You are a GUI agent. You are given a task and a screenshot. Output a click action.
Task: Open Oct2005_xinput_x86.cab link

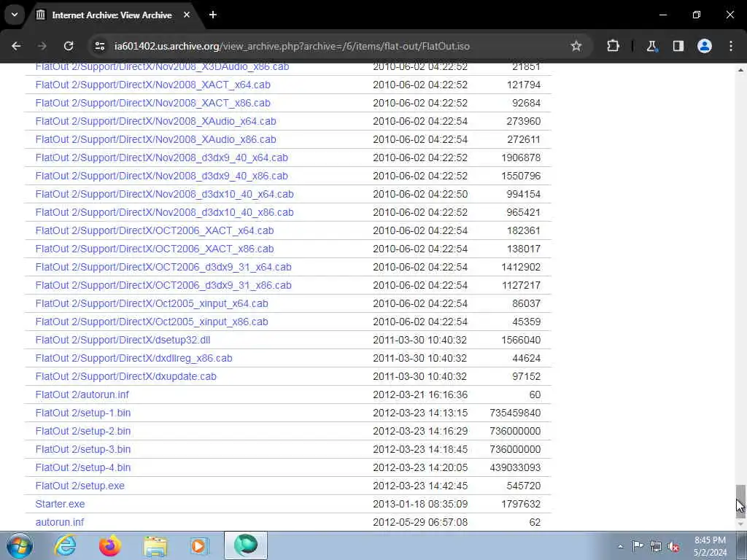point(152,322)
